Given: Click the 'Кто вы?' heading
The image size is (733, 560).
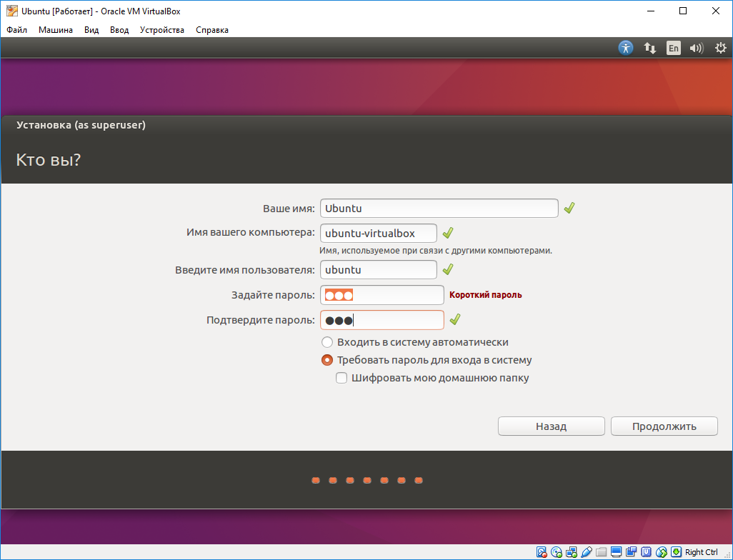Looking at the screenshot, I should point(49,160).
